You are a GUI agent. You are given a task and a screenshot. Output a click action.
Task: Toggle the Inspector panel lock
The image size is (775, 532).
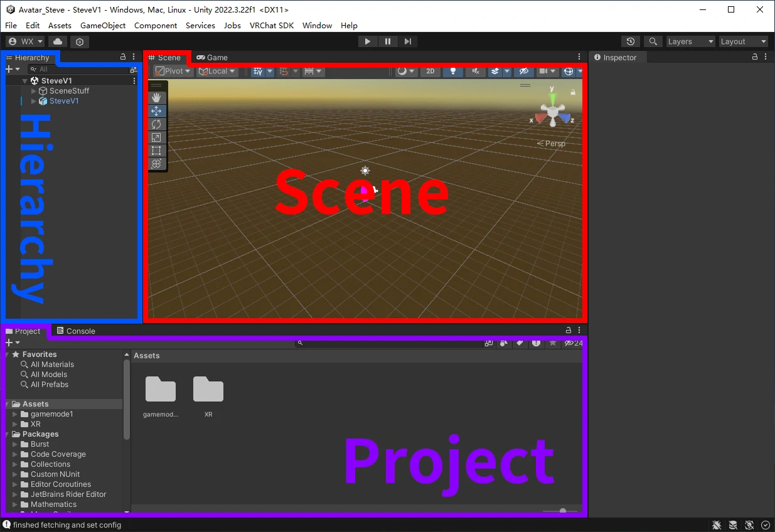coord(755,57)
